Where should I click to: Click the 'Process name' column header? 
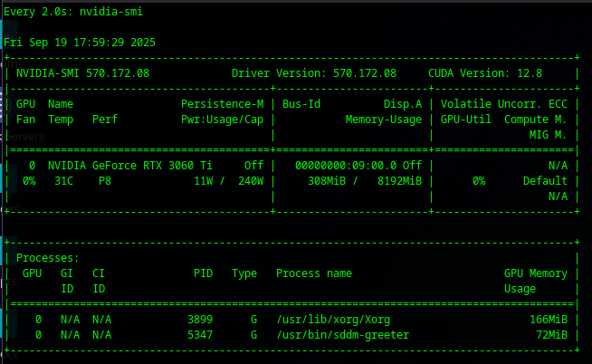click(x=314, y=273)
